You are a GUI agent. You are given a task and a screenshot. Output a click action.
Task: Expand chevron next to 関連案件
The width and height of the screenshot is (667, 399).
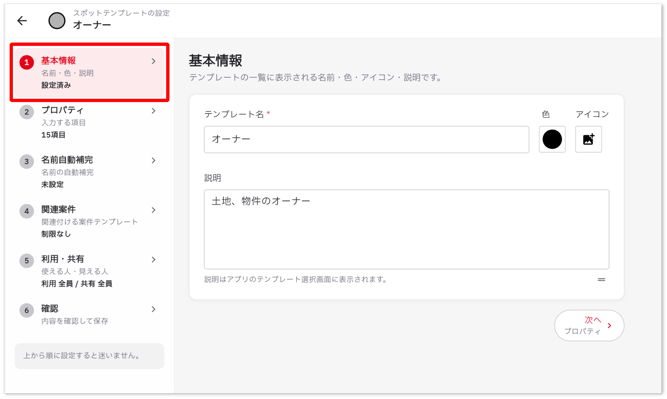[x=154, y=210]
